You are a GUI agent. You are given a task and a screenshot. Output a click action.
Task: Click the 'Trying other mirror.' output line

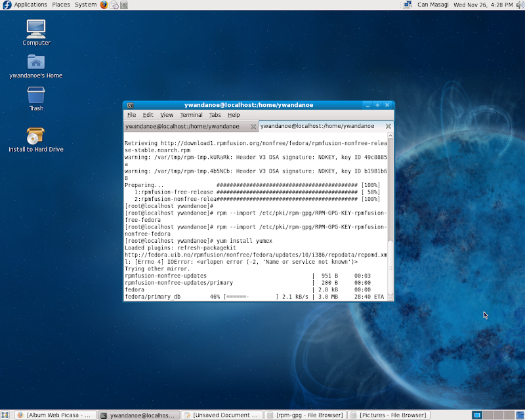(x=157, y=268)
